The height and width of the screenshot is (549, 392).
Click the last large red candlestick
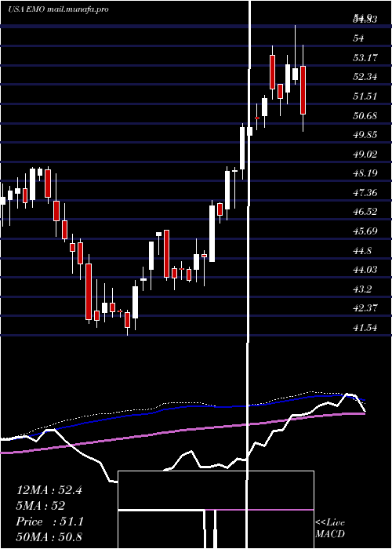click(x=303, y=90)
